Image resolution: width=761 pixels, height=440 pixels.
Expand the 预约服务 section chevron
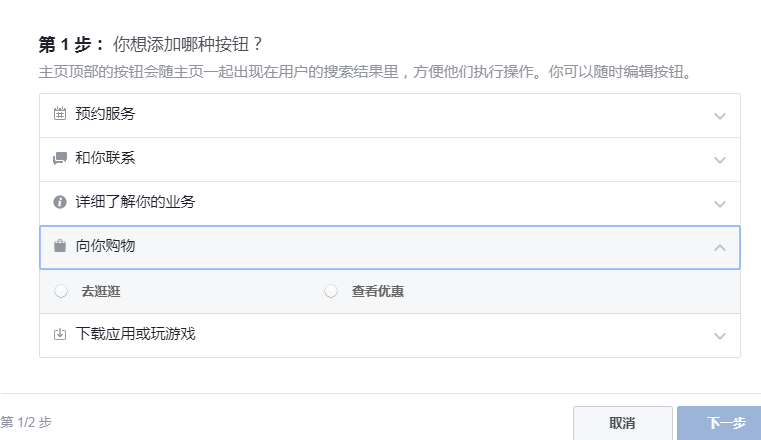720,116
